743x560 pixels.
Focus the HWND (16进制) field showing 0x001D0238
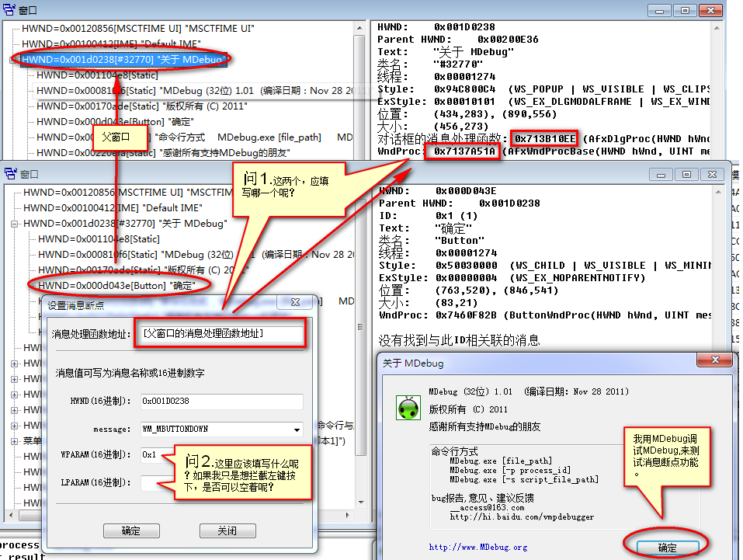tap(222, 402)
